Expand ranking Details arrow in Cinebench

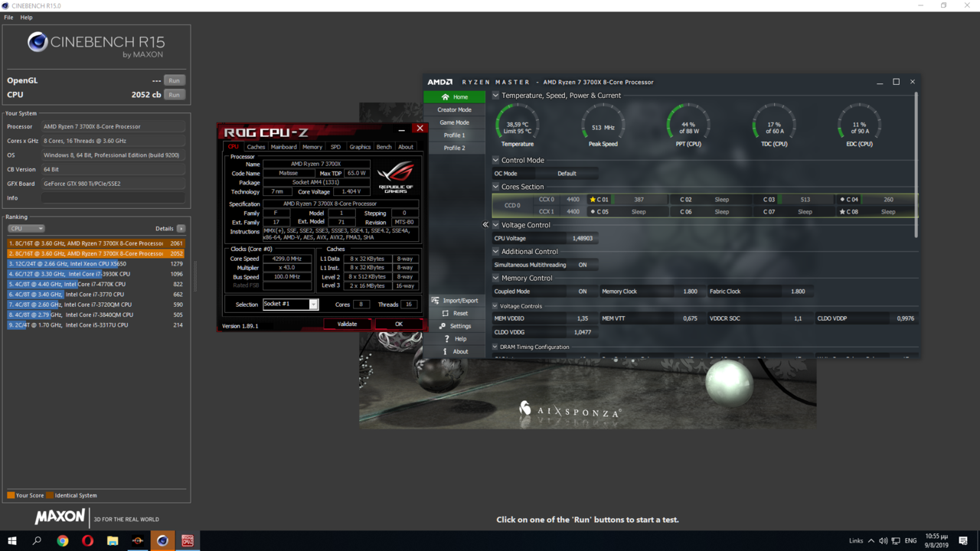181,229
